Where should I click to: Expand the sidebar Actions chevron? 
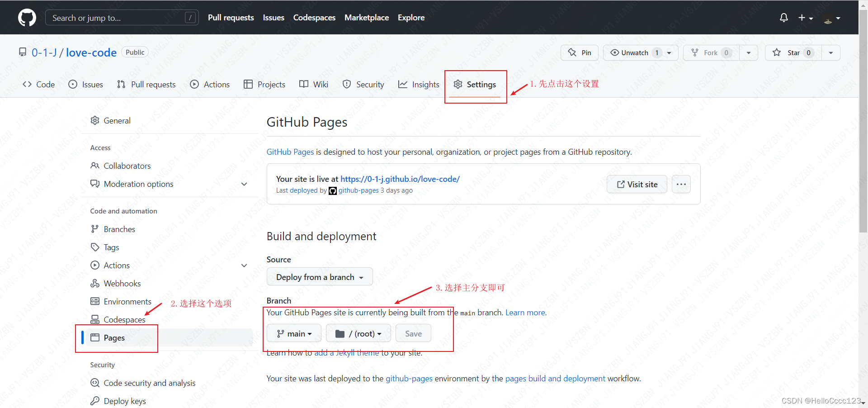[244, 266]
